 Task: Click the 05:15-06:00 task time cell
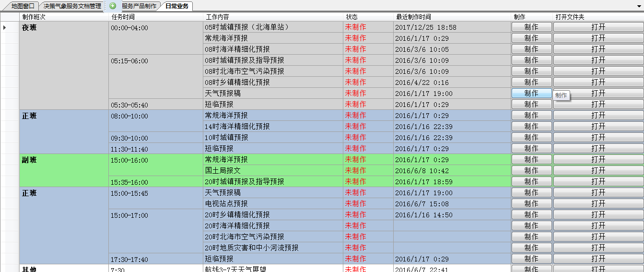click(x=155, y=77)
